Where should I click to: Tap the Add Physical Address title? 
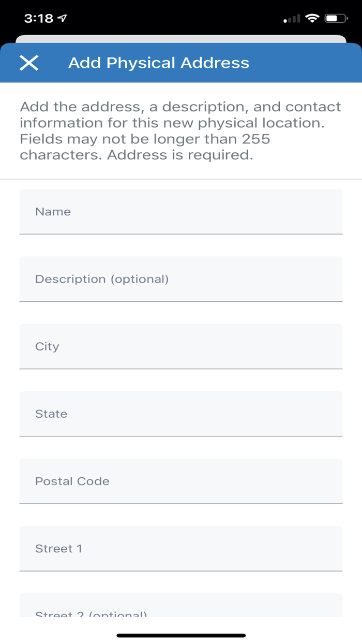159,63
